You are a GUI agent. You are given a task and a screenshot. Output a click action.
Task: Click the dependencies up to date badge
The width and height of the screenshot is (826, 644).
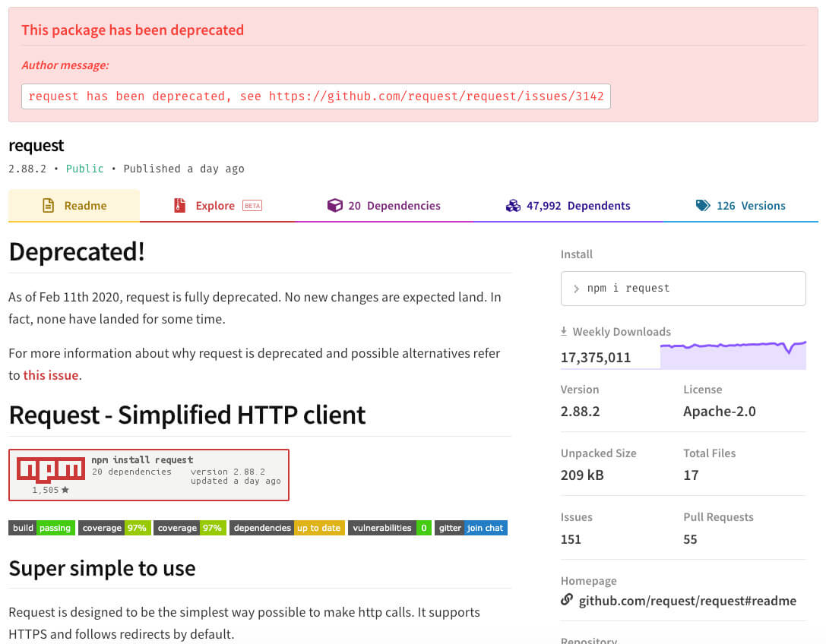[x=287, y=528]
